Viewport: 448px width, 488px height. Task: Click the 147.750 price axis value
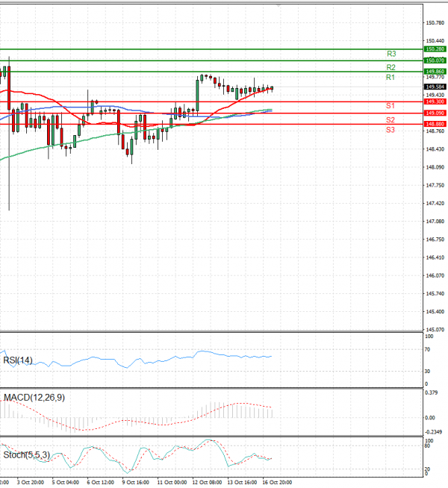435,185
